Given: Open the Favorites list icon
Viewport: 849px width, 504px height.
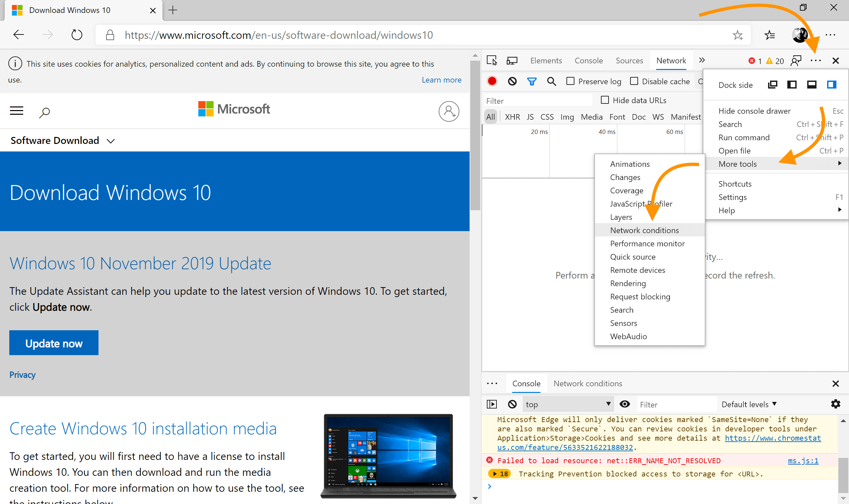Looking at the screenshot, I should [769, 35].
